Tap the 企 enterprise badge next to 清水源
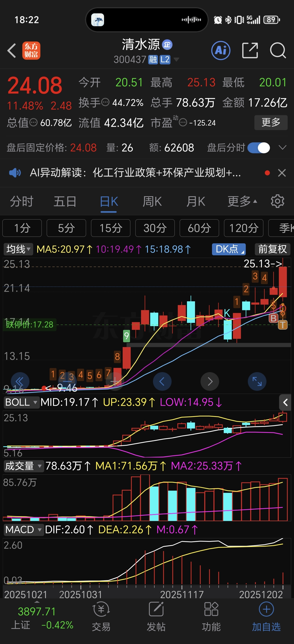This screenshot has width=294, height=644. click(x=167, y=45)
